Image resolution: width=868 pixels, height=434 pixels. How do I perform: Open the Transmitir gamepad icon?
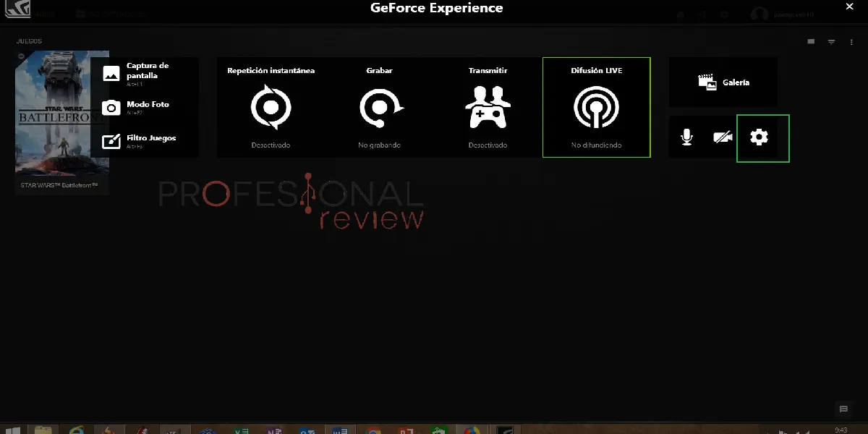click(488, 107)
